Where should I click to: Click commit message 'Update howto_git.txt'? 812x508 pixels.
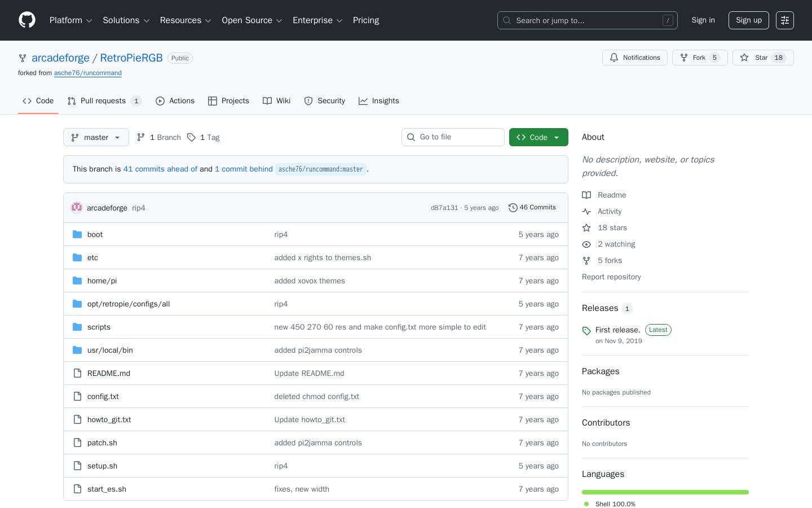(310, 419)
